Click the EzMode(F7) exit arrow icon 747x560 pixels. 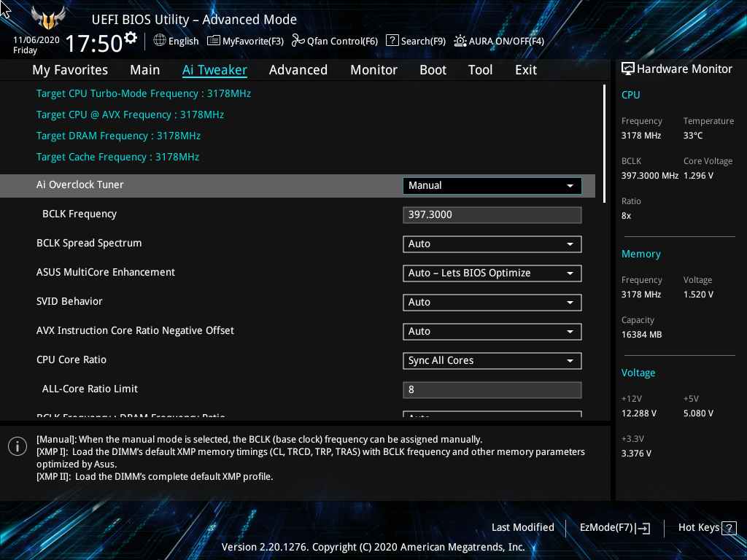pyautogui.click(x=643, y=528)
